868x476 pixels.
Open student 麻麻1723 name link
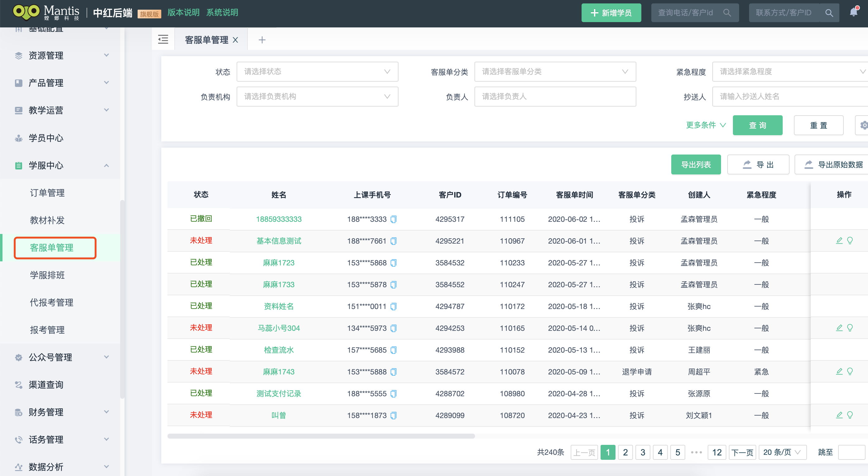279,263
